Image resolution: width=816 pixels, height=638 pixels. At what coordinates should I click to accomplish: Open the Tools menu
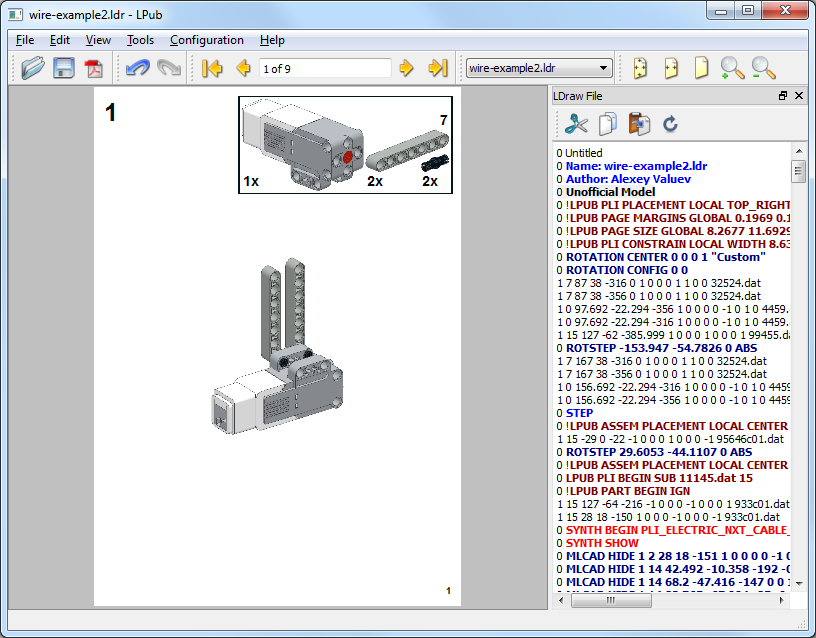coord(140,40)
